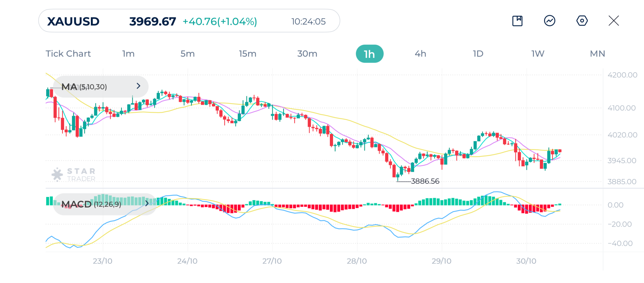Expand the MA (5,10,30) indicator chevron
The width and height of the screenshot is (644, 283).
[138, 86]
